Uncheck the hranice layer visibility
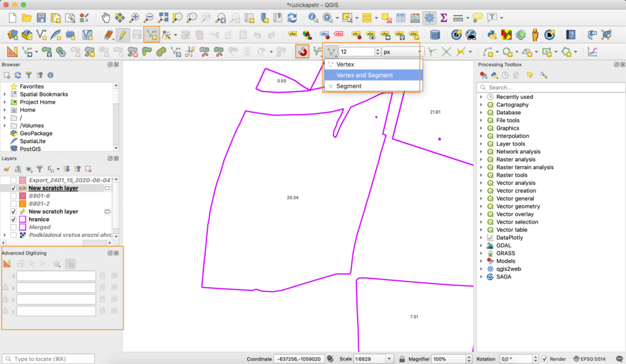Viewport: 626px width, 364px height. pyautogui.click(x=13, y=219)
